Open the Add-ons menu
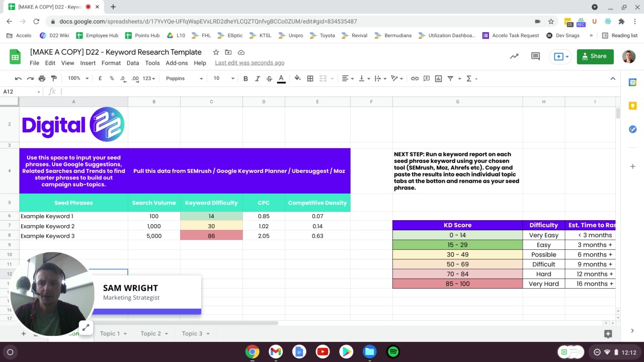The image size is (644, 362). pyautogui.click(x=177, y=63)
